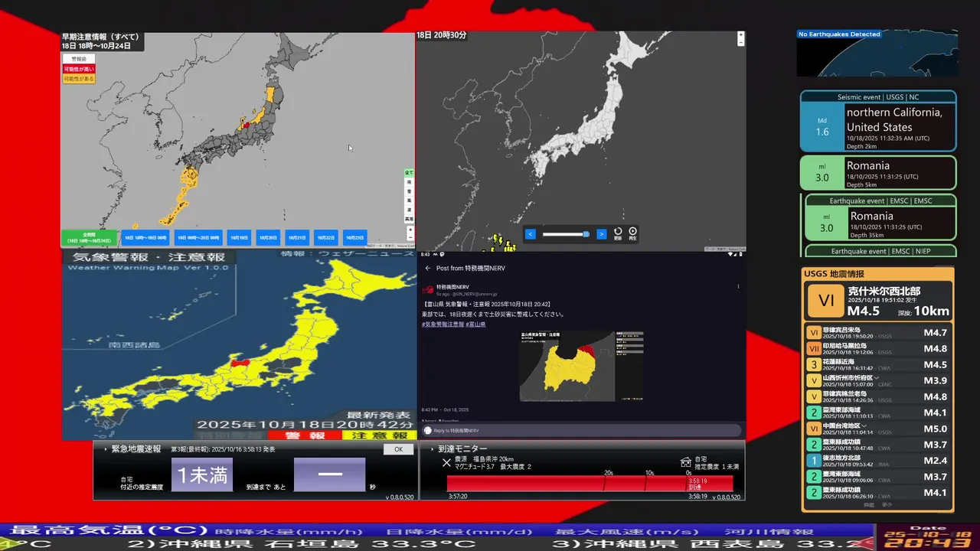Click OK in 緊急地震速報 panel

[x=398, y=449]
